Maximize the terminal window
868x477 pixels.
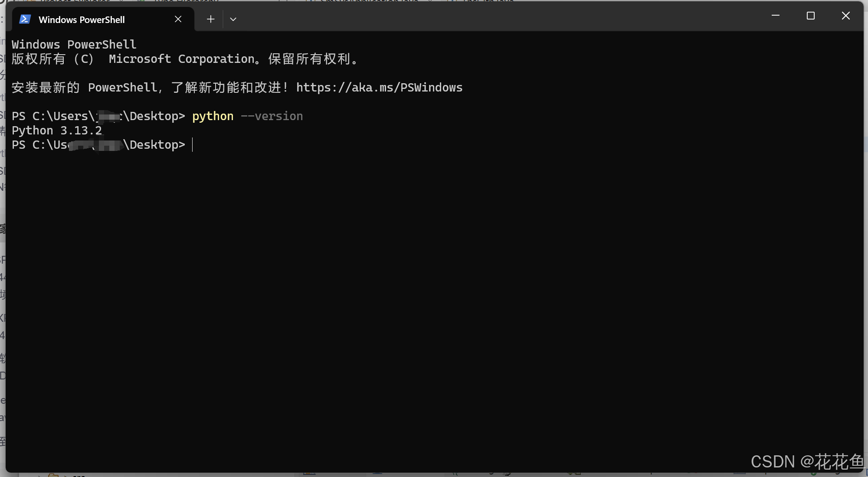810,16
